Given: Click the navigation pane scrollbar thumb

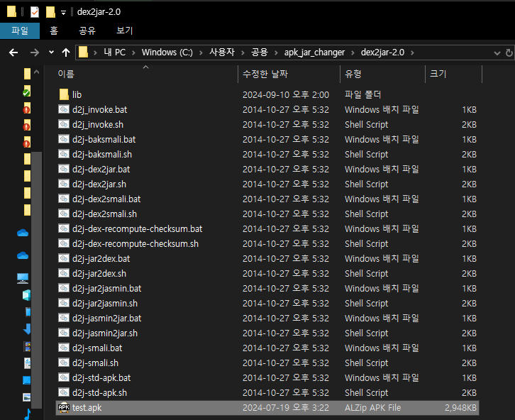Looking at the screenshot, I should point(36,280).
